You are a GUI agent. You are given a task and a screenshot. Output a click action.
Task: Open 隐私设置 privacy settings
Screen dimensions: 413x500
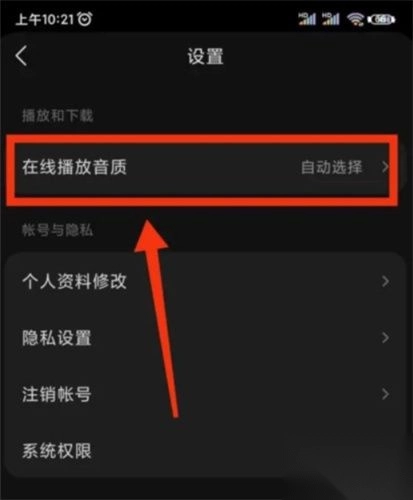[206, 338]
